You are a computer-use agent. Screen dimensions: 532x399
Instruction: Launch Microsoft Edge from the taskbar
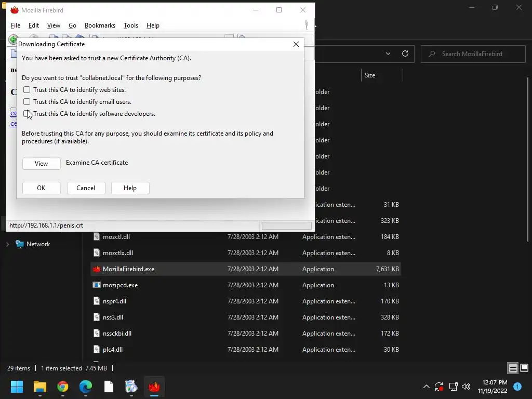(86, 387)
